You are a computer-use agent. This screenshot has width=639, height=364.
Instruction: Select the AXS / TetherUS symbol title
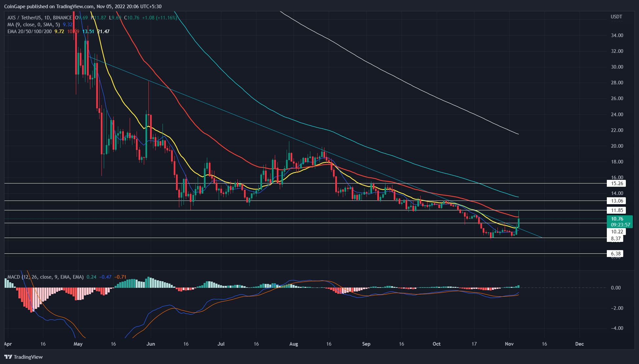point(39,18)
